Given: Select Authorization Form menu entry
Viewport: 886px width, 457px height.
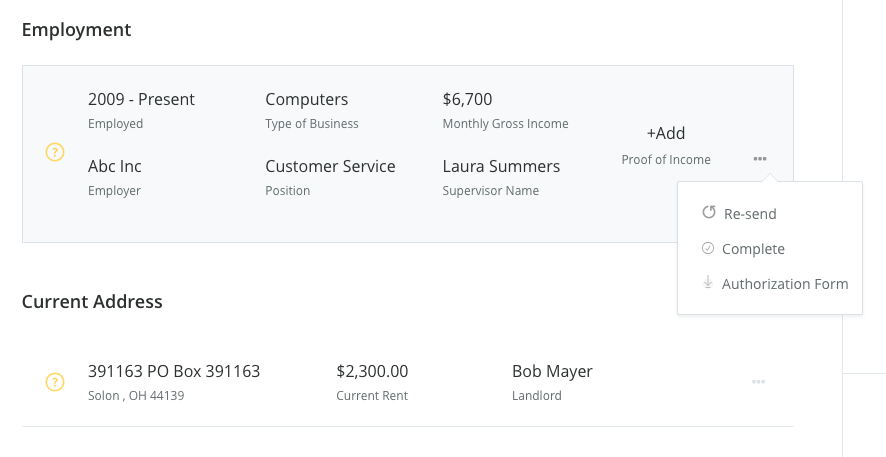Looking at the screenshot, I should click(784, 284).
